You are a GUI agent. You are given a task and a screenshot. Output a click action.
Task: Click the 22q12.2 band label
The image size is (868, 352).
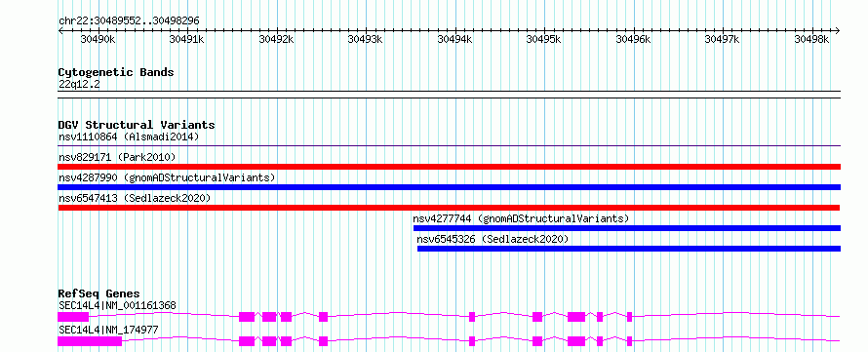(79, 85)
